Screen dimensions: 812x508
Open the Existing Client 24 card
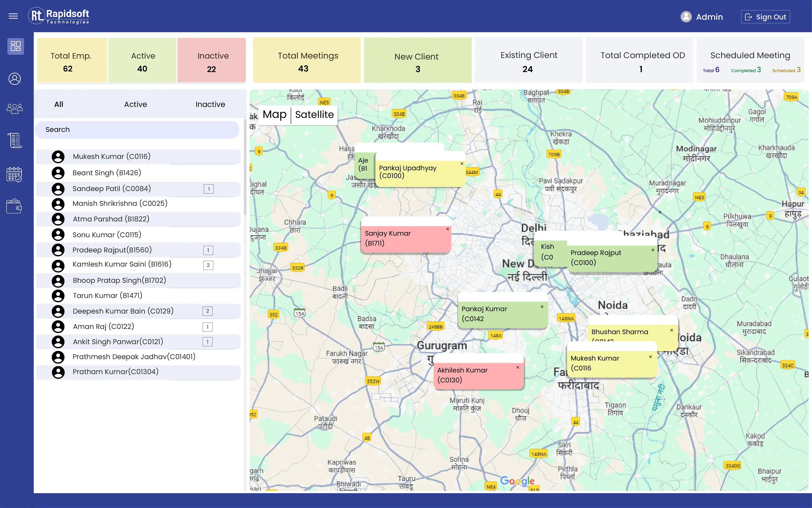[528, 60]
